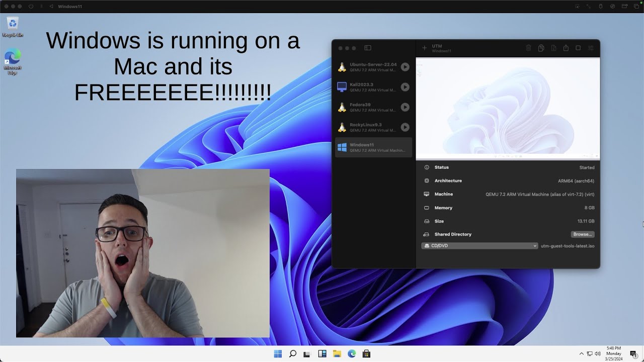
Task: Expand hidden system tray icons chevron
Action: pos(582,354)
